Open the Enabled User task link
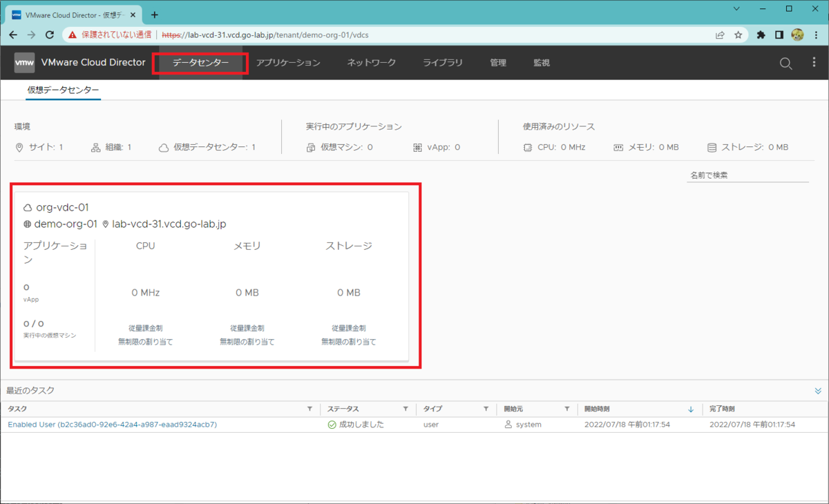Viewport: 829px width, 504px height. pos(112,425)
